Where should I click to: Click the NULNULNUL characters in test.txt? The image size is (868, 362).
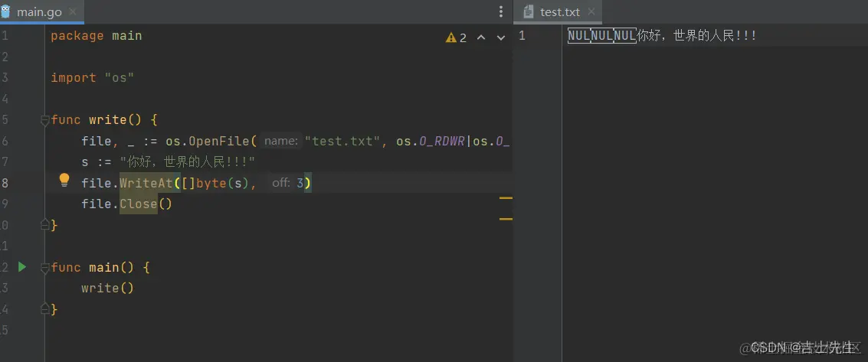point(601,36)
